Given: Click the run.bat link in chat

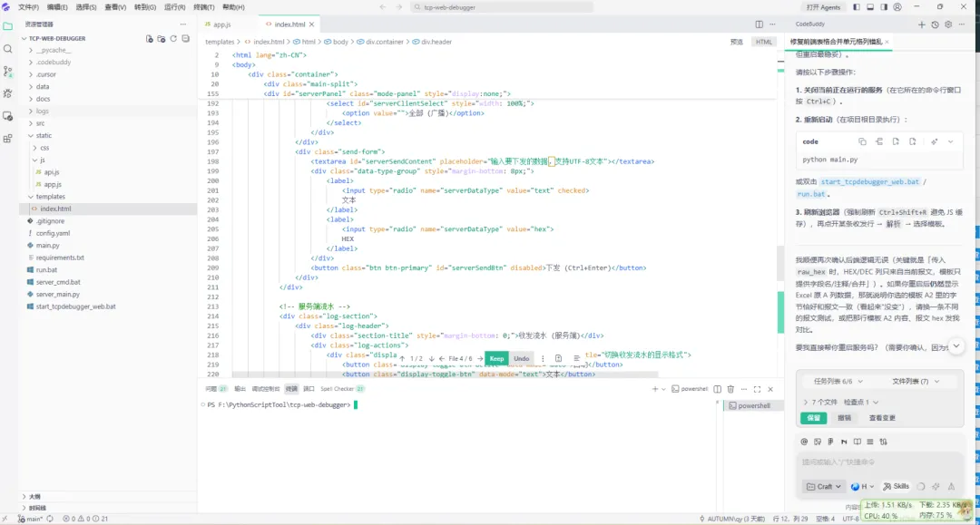Looking at the screenshot, I should (x=811, y=194).
